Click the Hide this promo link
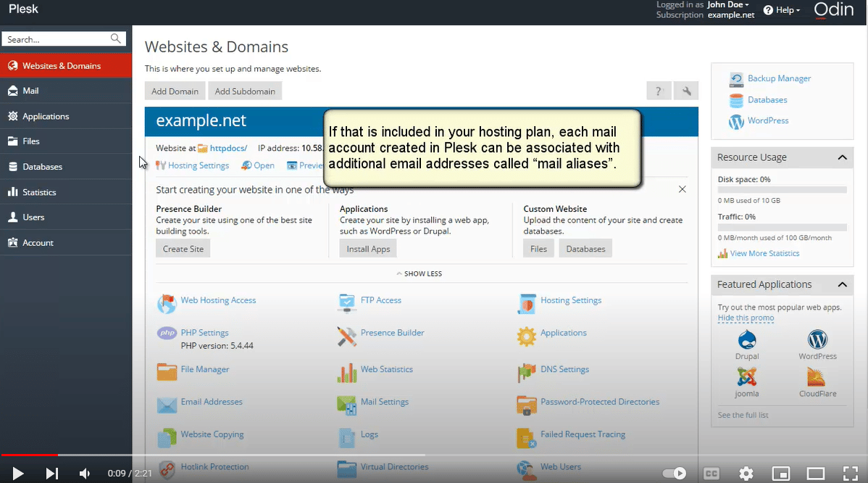The image size is (868, 483). [746, 318]
